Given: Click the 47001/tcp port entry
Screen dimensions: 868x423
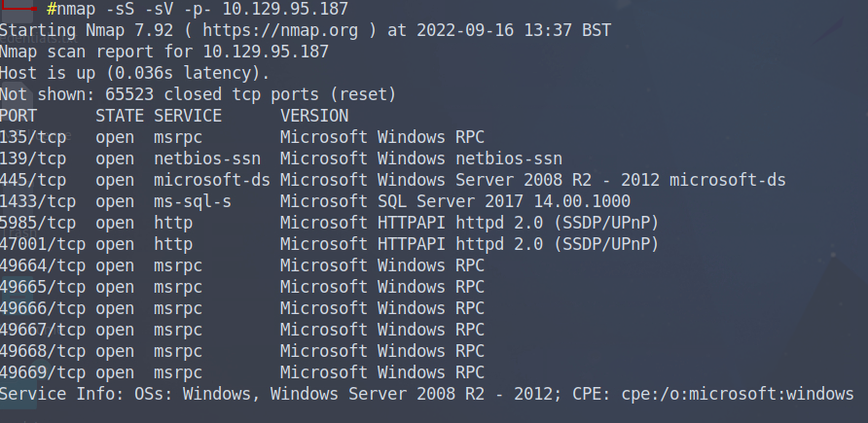Looking at the screenshot, I should point(43,244).
